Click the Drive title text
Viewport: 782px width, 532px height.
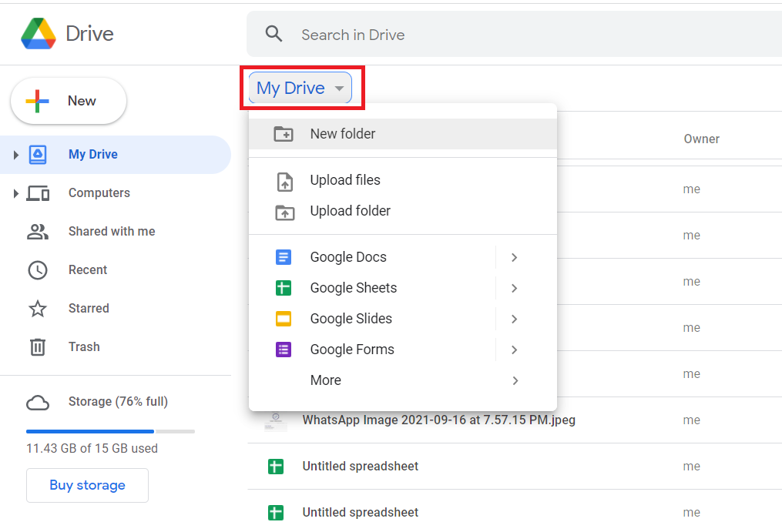click(90, 34)
